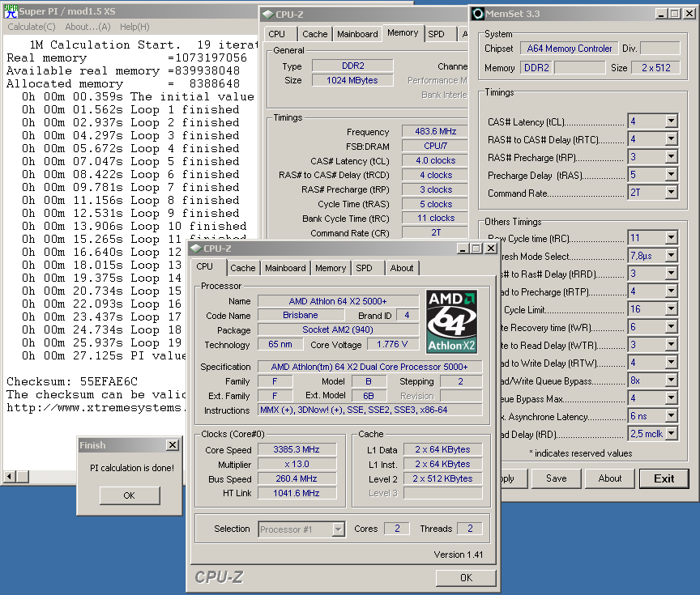Switch to Cache tab in front CPU-Z
Screen dimensions: 700x595
click(x=243, y=268)
